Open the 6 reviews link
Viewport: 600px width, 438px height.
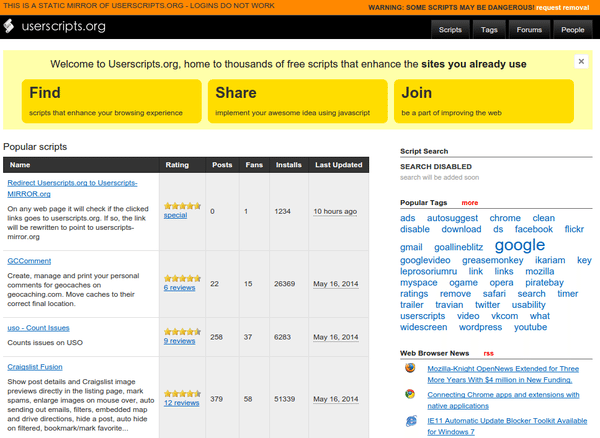tap(179, 288)
